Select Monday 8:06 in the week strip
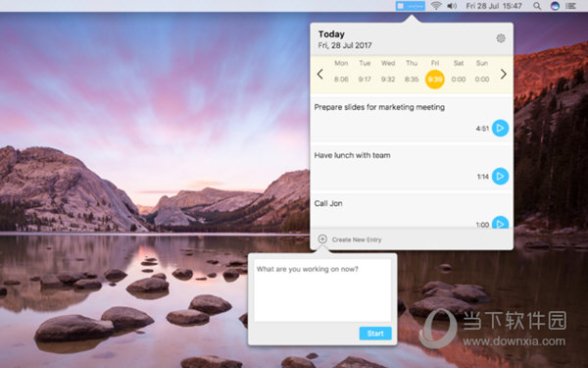588x368 pixels. coord(341,72)
